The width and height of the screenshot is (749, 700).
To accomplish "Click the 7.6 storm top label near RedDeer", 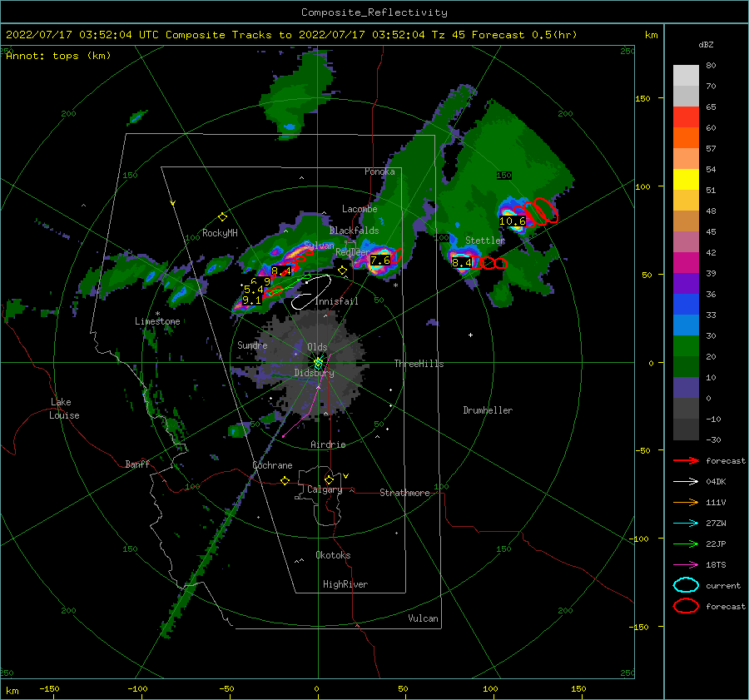I will coord(380,261).
